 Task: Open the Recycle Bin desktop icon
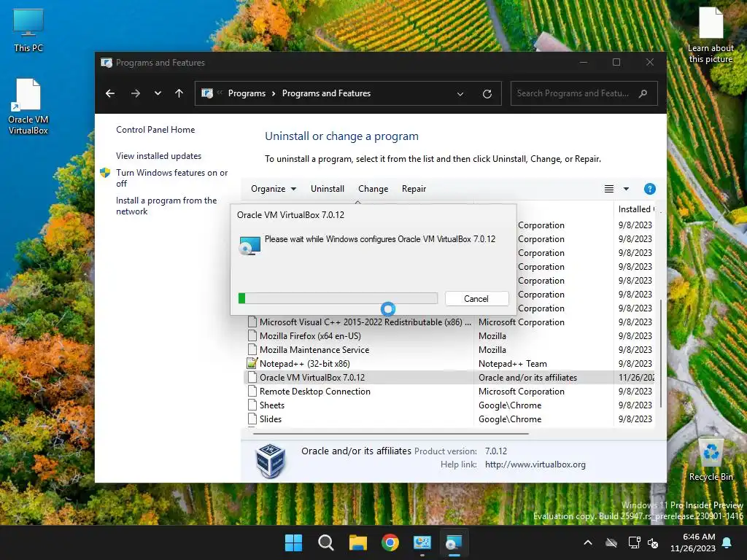711,460
